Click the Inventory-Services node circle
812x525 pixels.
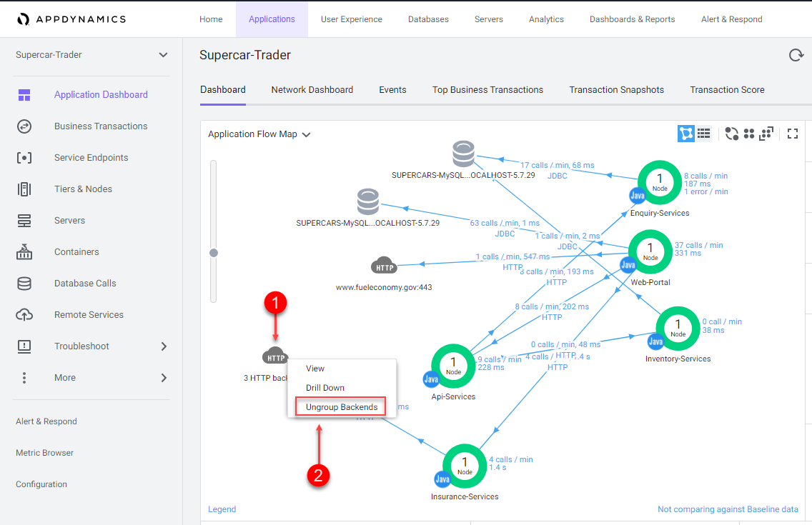point(678,329)
